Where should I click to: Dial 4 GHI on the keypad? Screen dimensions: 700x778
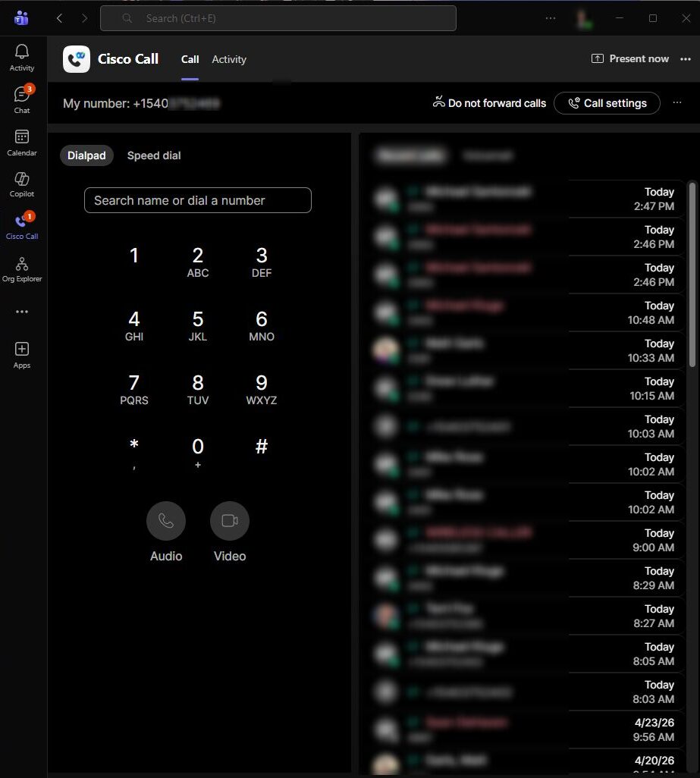click(x=134, y=326)
